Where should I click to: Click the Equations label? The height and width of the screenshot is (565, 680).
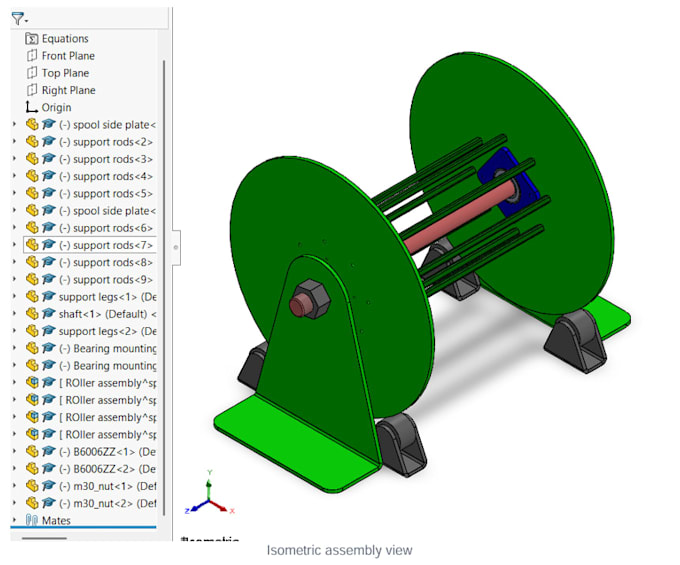click(65, 39)
